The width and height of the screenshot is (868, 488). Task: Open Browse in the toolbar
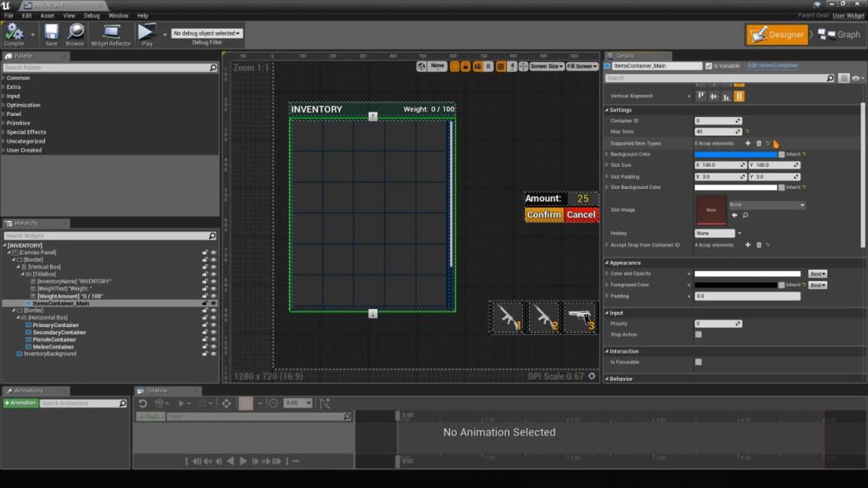pos(75,34)
